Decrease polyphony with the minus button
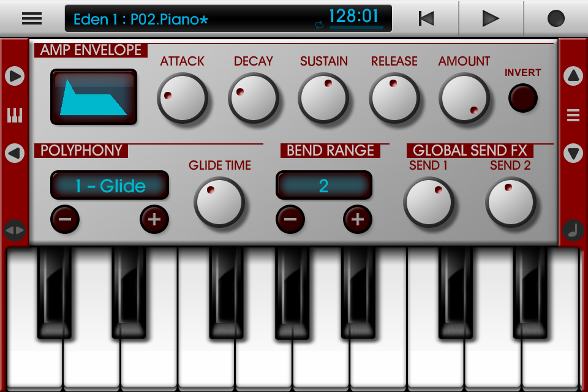The width and height of the screenshot is (588, 392). [x=65, y=219]
